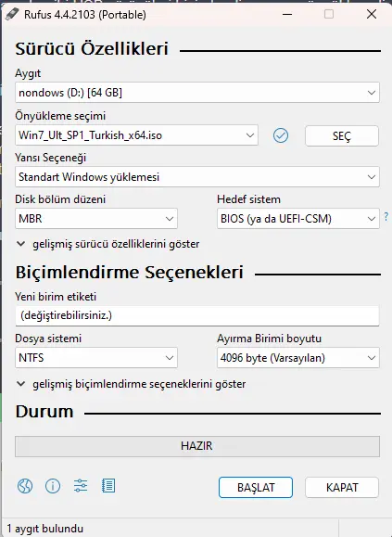The image size is (392, 537).
Task: Click the 'Durum' heading
Action: coord(44,411)
